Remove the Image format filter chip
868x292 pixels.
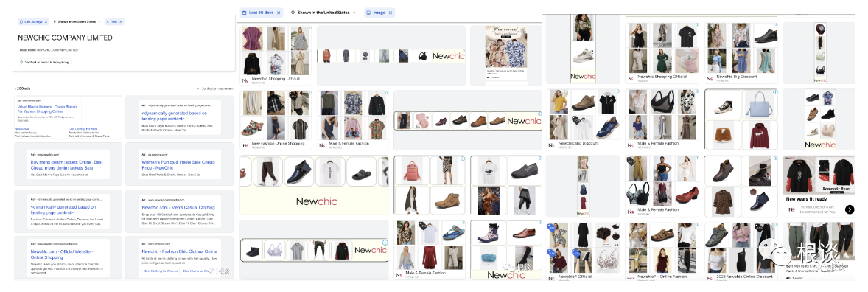tap(391, 13)
